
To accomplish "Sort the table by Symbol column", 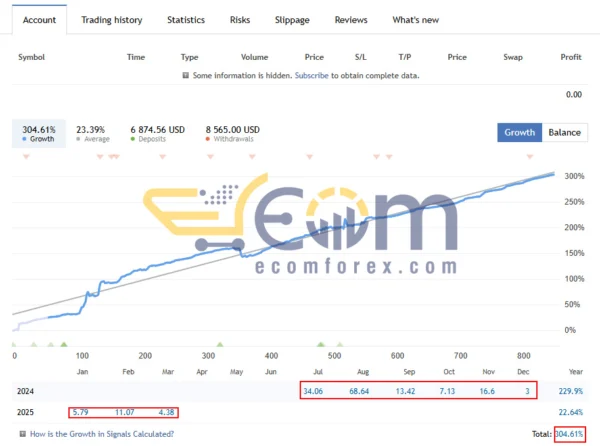I will pos(33,57).
